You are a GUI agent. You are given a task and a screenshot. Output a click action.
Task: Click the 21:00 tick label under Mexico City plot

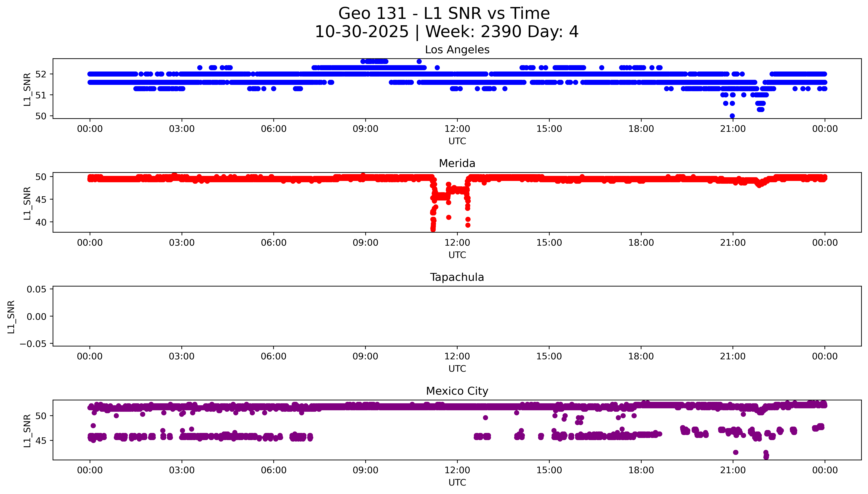(733, 470)
